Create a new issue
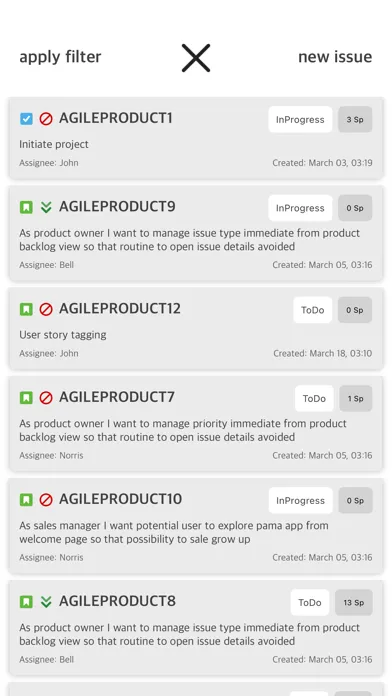392x696 pixels. [x=335, y=57]
